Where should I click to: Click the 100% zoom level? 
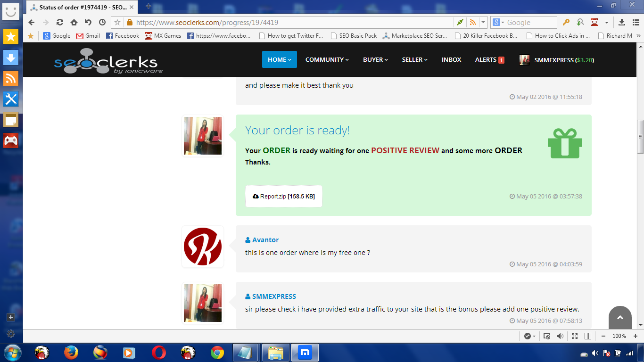point(619,336)
